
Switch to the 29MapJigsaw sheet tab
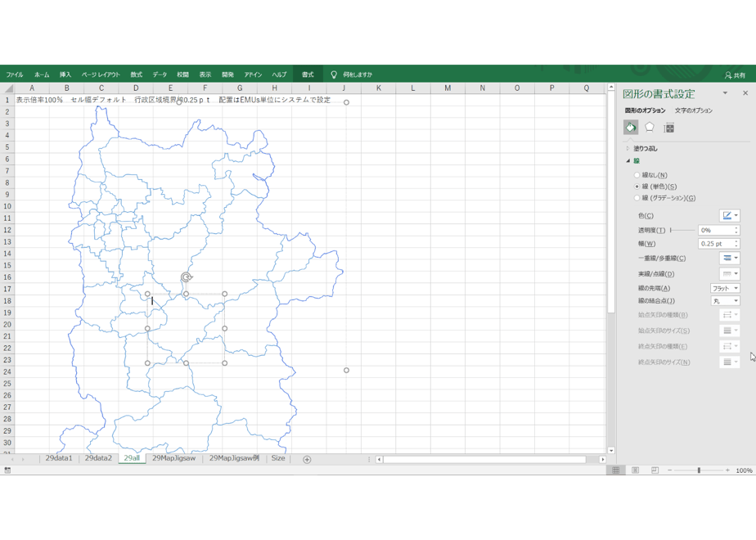pyautogui.click(x=174, y=458)
